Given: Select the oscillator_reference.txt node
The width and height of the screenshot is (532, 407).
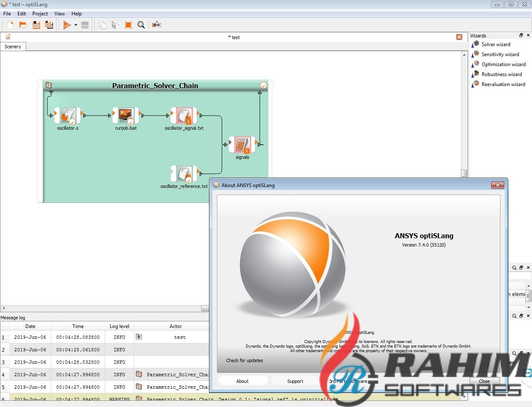Looking at the screenshot, I should 184,174.
